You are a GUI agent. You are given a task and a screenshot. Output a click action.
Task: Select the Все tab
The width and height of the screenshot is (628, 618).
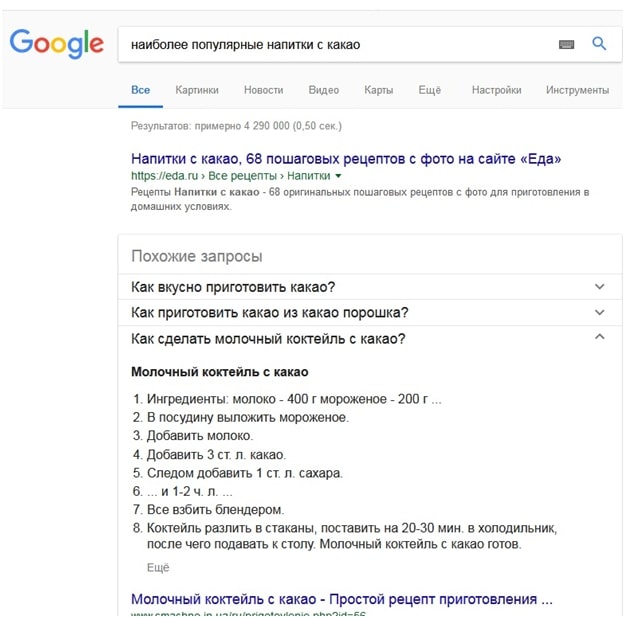point(140,90)
